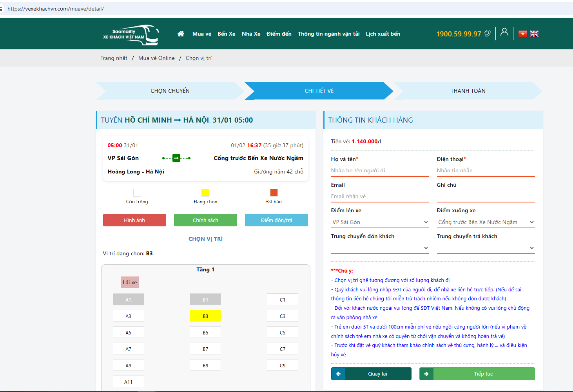The height and width of the screenshot is (392, 573).
Task: Open the Bến Xe menu item
Action: tap(227, 34)
